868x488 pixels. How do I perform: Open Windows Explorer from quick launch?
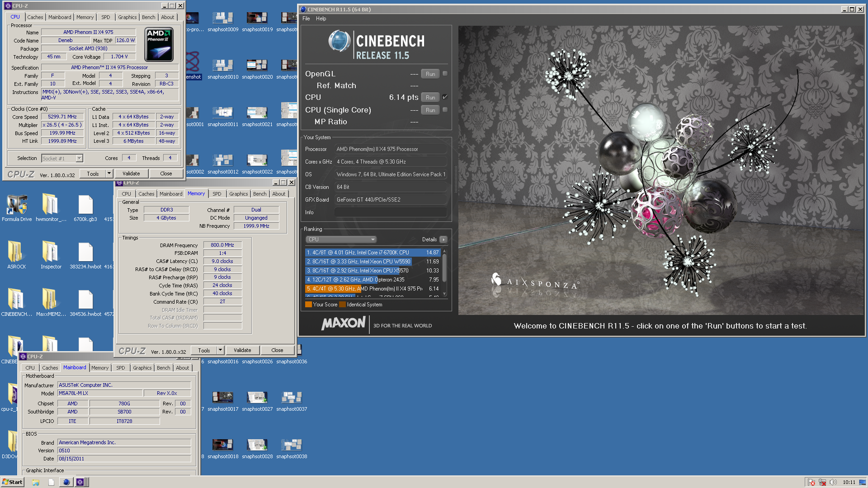tap(36, 482)
